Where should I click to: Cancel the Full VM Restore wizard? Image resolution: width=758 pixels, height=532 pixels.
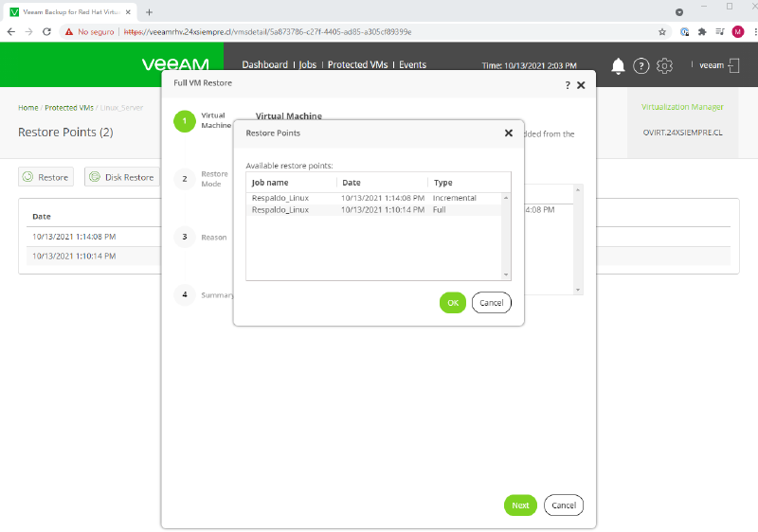564,505
